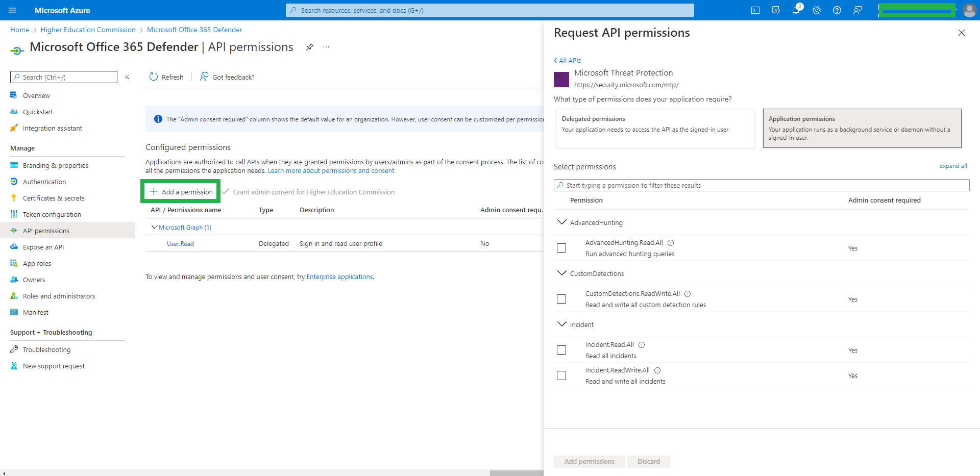Select the Application permissions card

point(862,128)
